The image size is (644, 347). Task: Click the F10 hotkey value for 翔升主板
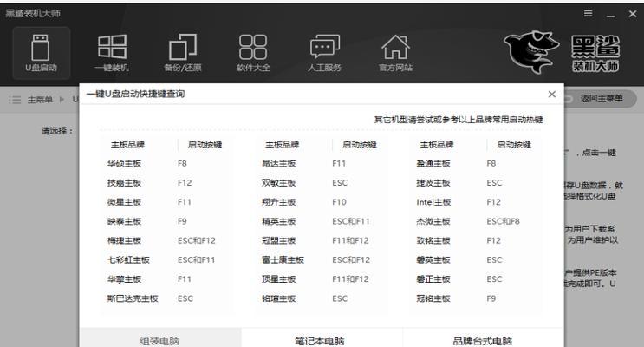339,202
